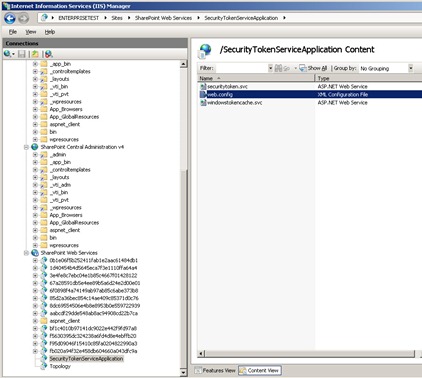Click Show All button

(313, 68)
